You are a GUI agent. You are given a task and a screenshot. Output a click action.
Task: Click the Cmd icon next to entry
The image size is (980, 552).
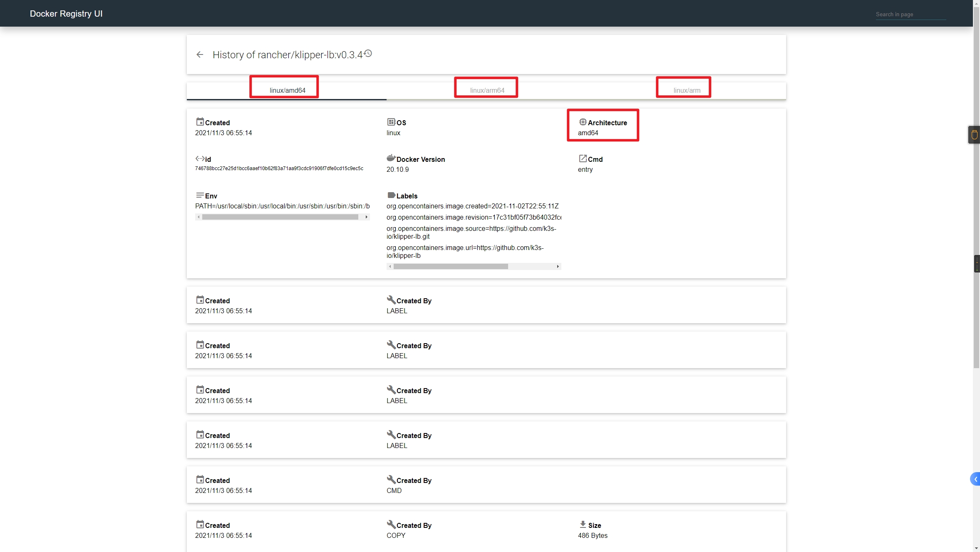click(x=582, y=158)
